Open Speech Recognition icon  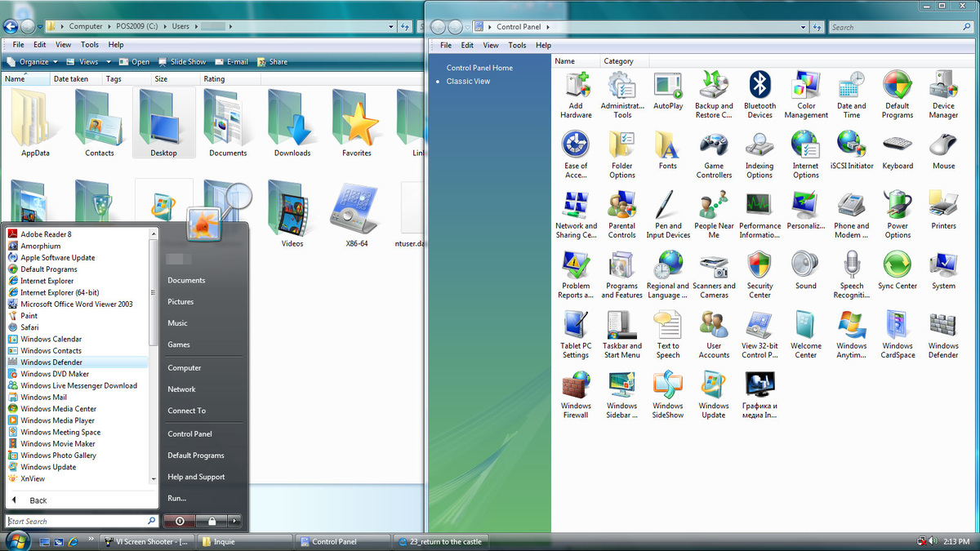click(852, 275)
